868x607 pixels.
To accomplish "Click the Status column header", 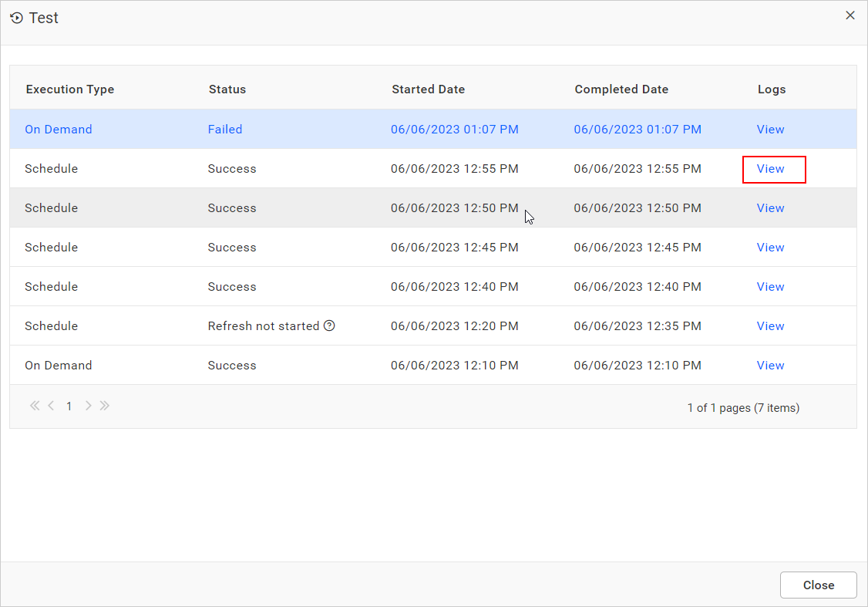I will pyautogui.click(x=227, y=89).
